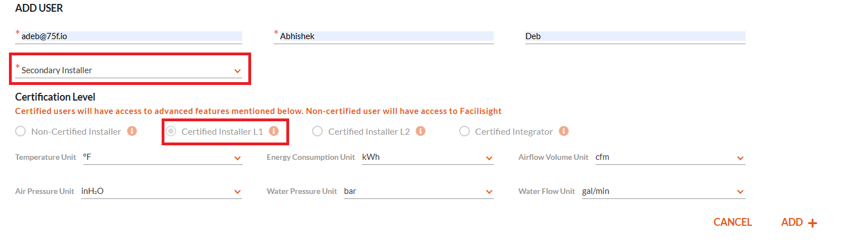Screen dimensions: 868x242
Task: Click the CANCEL button
Action: [x=733, y=222]
